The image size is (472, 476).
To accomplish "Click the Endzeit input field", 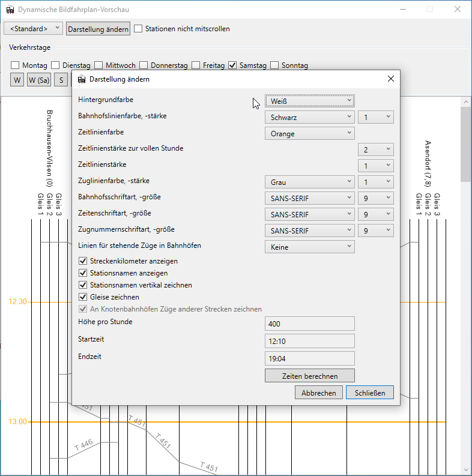I will point(309,358).
